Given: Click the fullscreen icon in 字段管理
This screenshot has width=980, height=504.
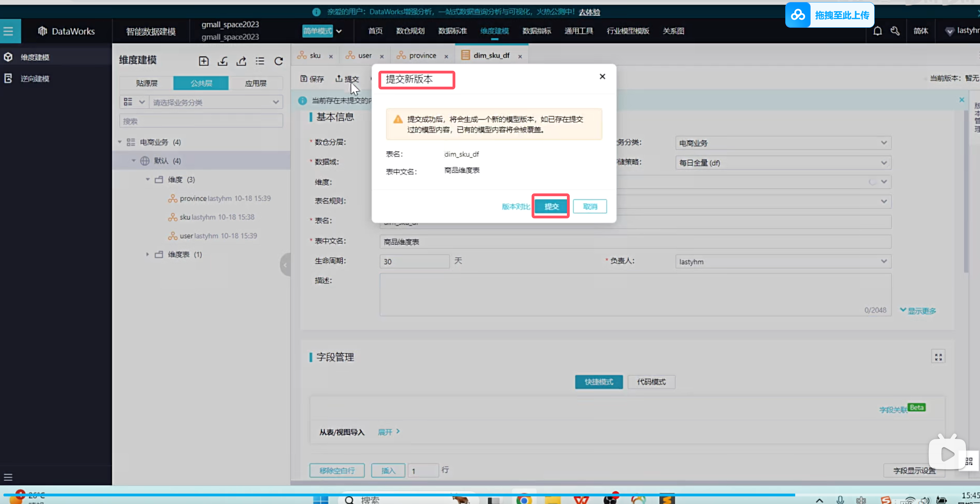Looking at the screenshot, I should [x=938, y=357].
